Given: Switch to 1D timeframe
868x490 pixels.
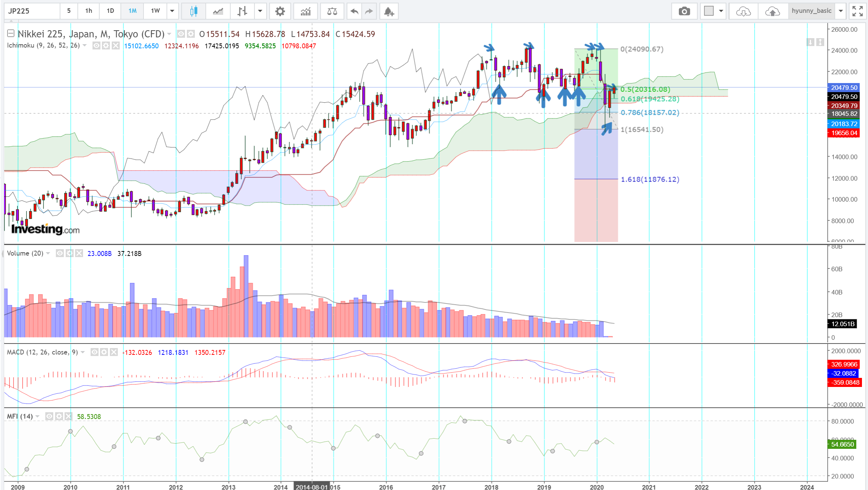Looking at the screenshot, I should (110, 11).
